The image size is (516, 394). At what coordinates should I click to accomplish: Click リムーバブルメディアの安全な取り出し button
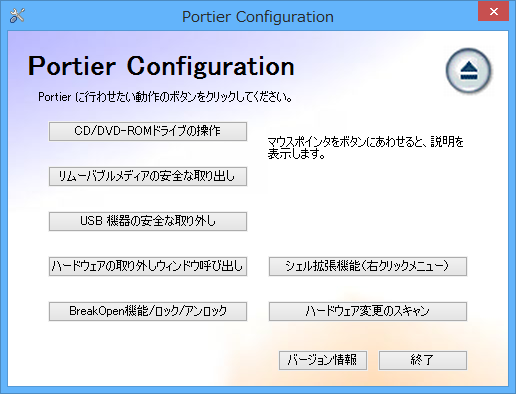(x=148, y=176)
